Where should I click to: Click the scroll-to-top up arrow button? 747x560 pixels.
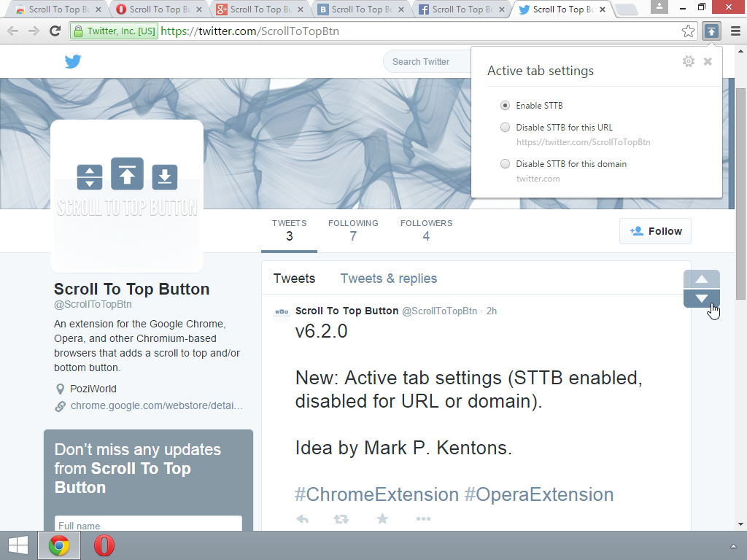point(701,279)
